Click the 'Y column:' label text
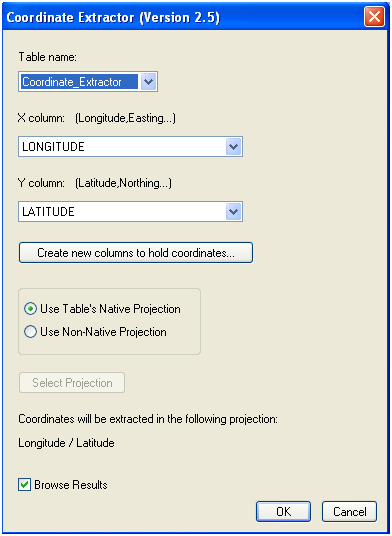This screenshot has width=392, height=536. [x=41, y=183]
